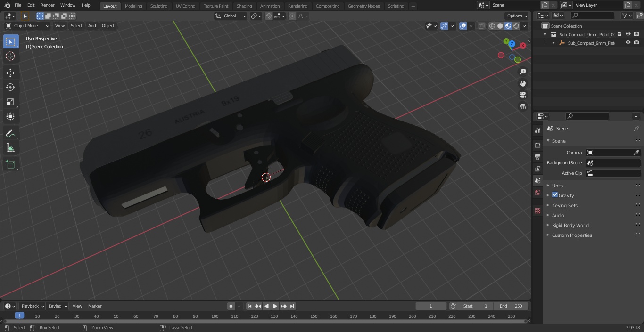Switch to the Shading workspace tab

(x=244, y=6)
